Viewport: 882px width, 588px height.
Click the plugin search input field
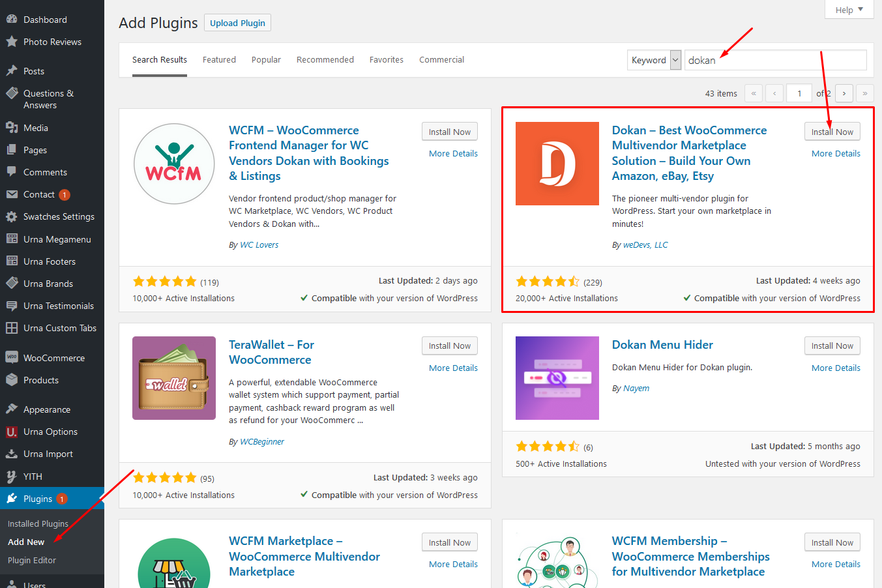(776, 60)
